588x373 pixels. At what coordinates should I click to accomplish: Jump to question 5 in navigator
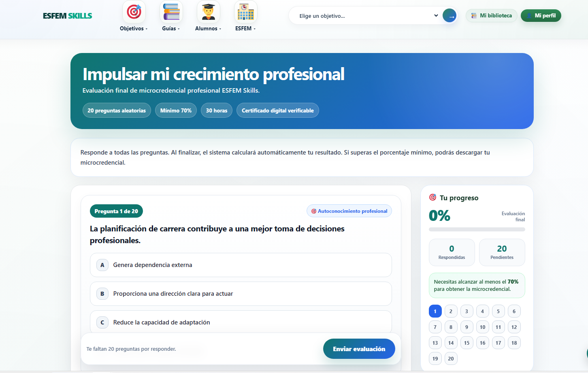click(x=499, y=311)
